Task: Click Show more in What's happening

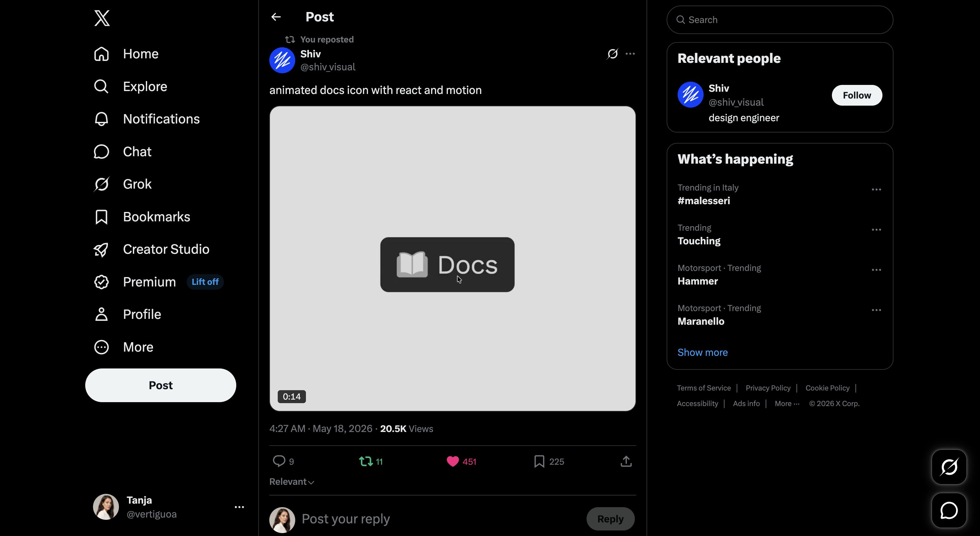Action: (703, 353)
